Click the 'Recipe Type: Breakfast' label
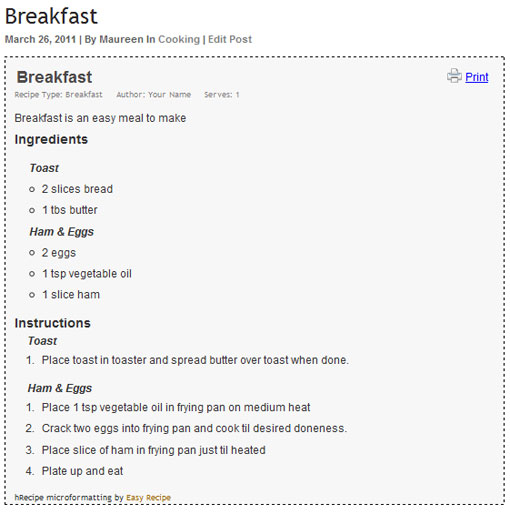The height and width of the screenshot is (524, 510). pos(58,95)
